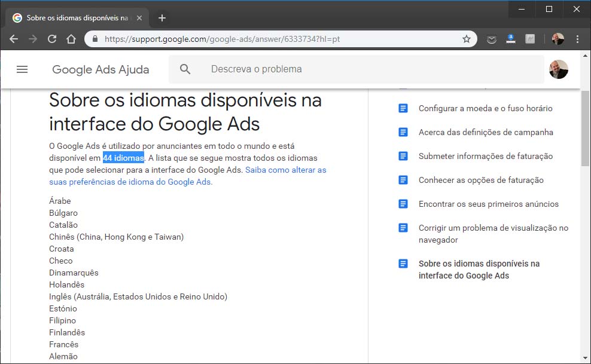This screenshot has height=364, width=591.
Task: Minimize the Chrome window
Action: (522, 8)
